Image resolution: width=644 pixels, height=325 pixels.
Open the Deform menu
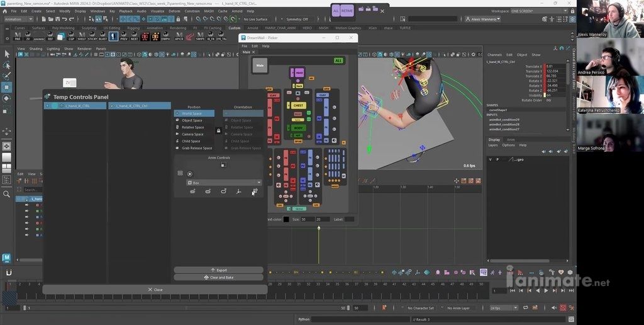click(x=174, y=11)
